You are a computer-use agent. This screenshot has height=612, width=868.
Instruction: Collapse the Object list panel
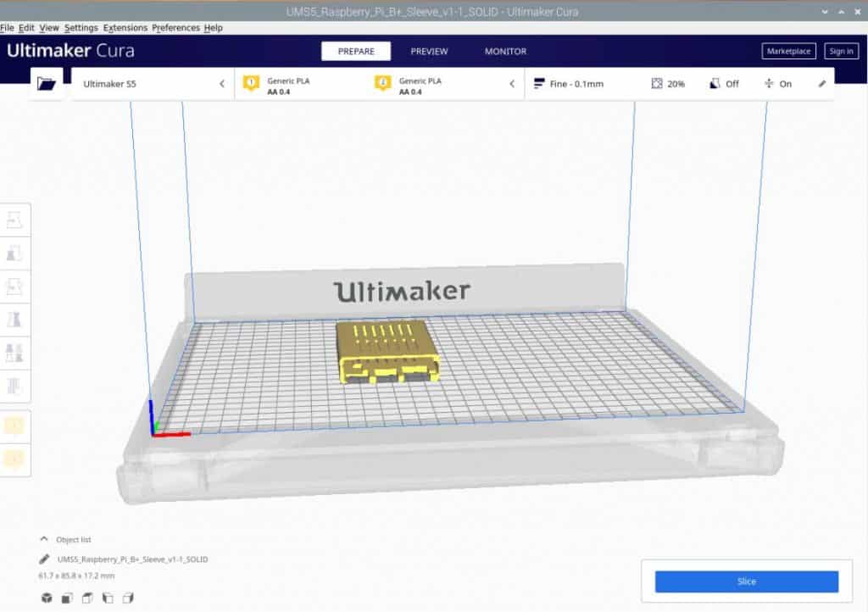pyautogui.click(x=44, y=539)
